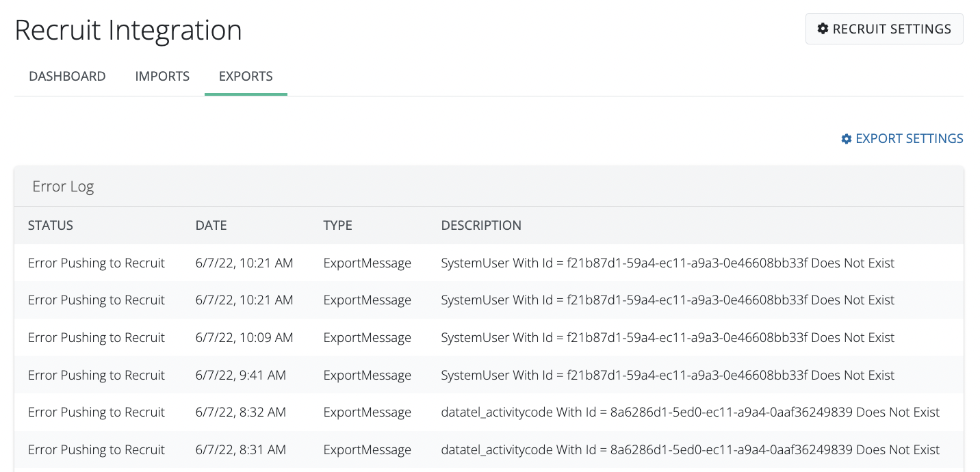
Task: Click the Recruit Integration page title
Action: click(x=128, y=31)
